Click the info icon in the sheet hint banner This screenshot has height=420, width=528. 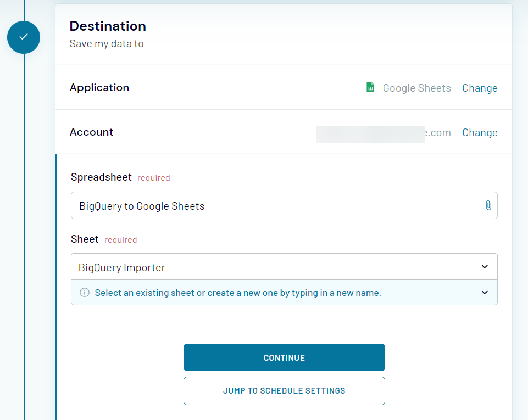pyautogui.click(x=84, y=293)
